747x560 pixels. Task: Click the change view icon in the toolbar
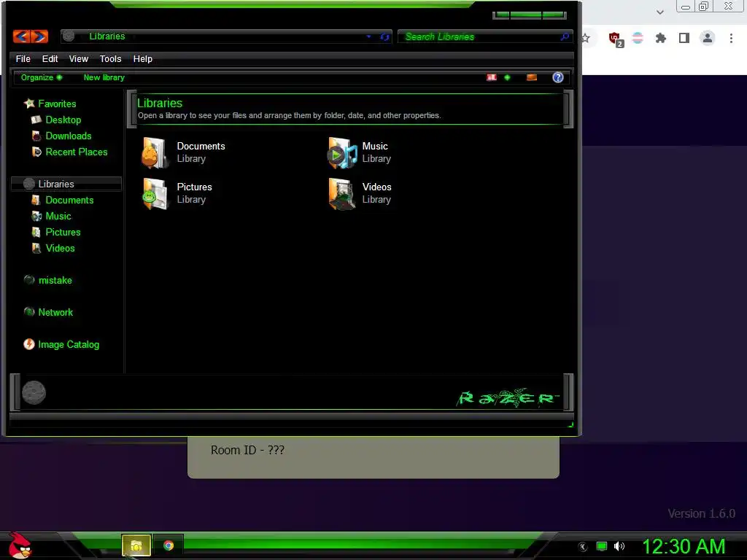(492, 77)
